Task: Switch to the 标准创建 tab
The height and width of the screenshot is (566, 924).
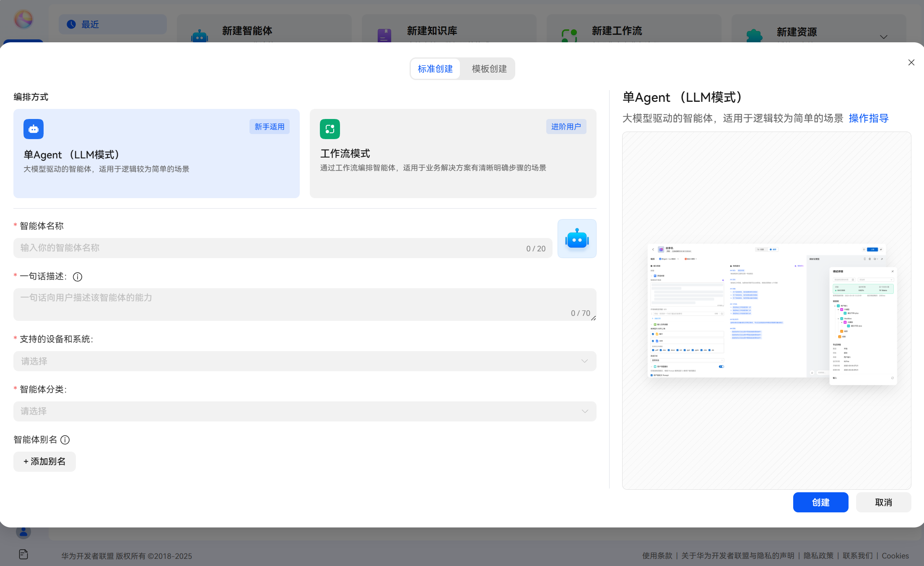Action: tap(435, 69)
